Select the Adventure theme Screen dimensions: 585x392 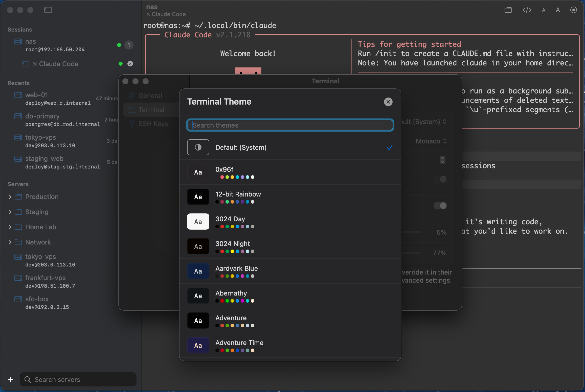pos(290,321)
